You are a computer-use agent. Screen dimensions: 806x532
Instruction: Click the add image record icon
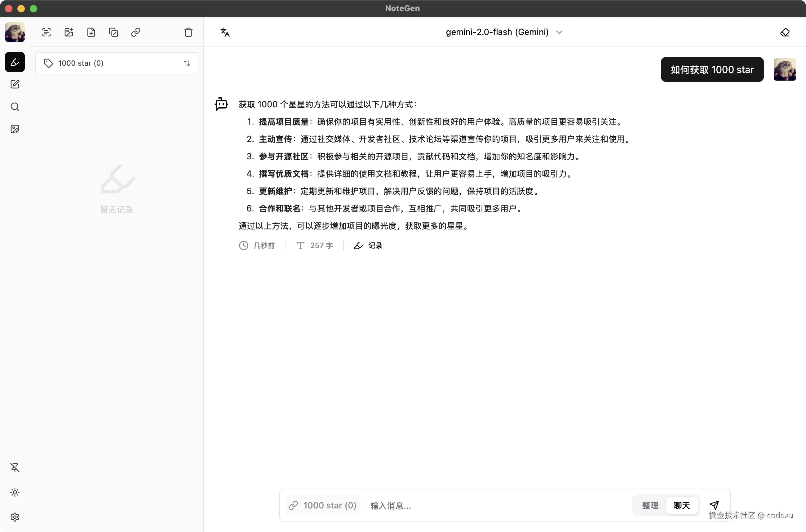coord(69,33)
